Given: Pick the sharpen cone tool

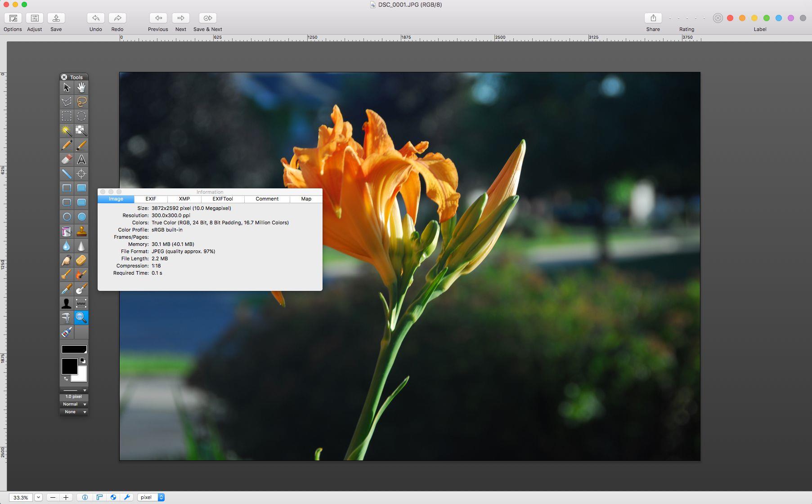Looking at the screenshot, I should click(81, 245).
